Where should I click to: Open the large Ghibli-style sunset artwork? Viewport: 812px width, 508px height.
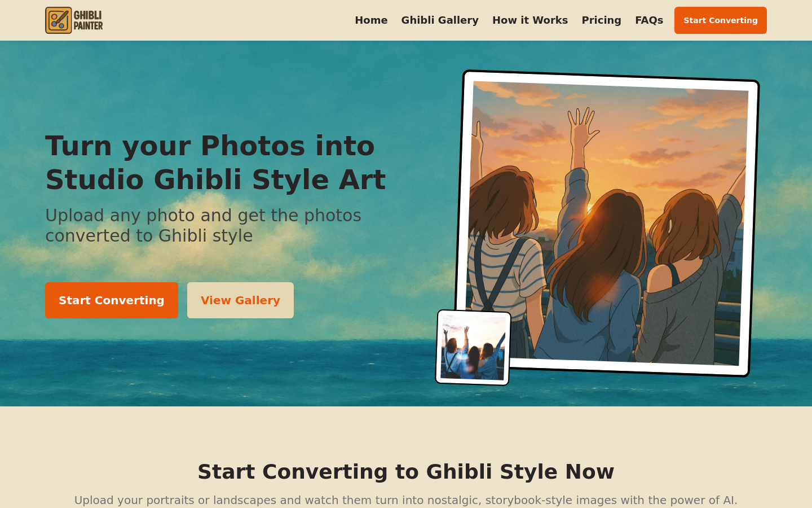(608, 223)
